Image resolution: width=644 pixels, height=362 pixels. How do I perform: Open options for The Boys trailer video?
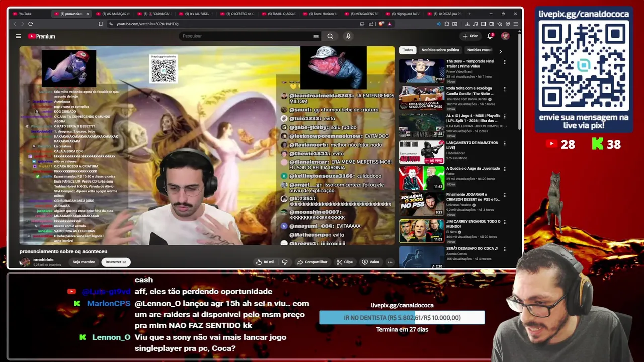(505, 62)
